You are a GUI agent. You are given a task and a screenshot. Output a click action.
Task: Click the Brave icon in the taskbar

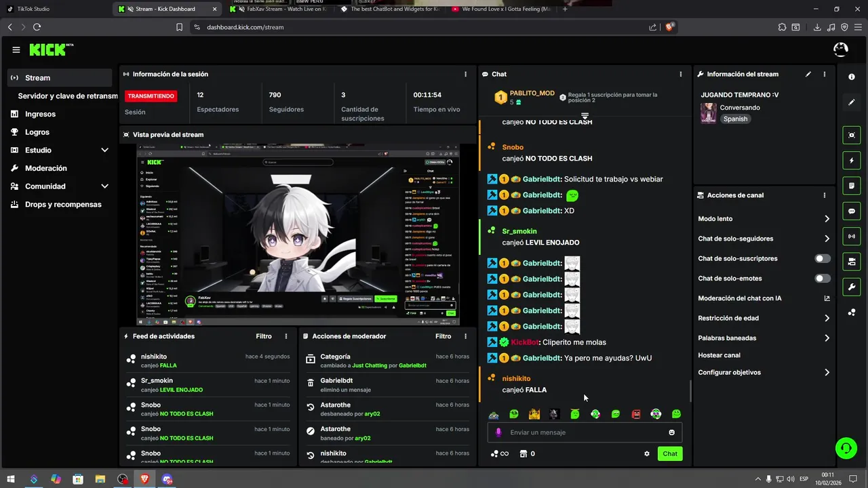[144, 479]
